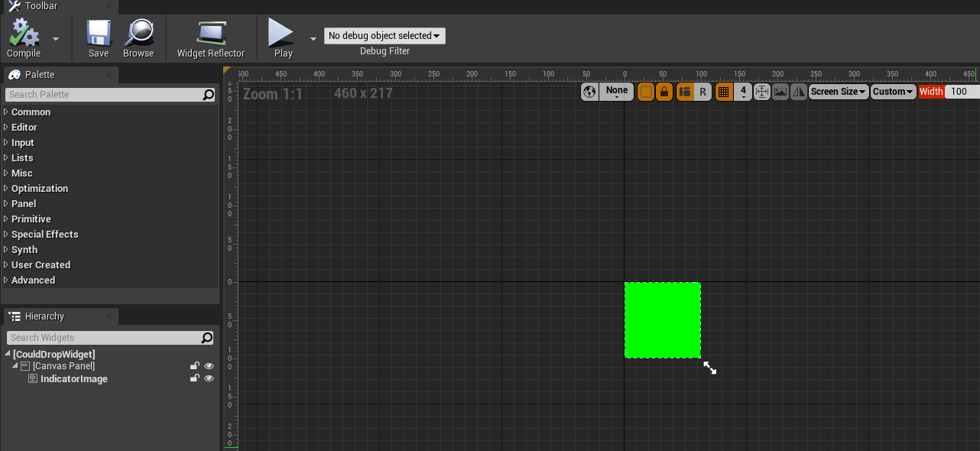This screenshot has height=451, width=980.
Task: Click the resize handle at green image corner
Action: point(710,368)
